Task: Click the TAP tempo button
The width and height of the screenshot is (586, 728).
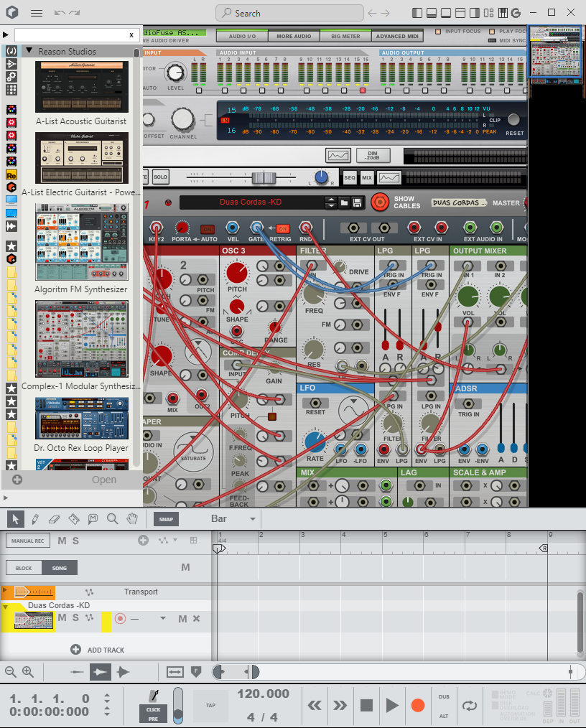Action: click(211, 705)
